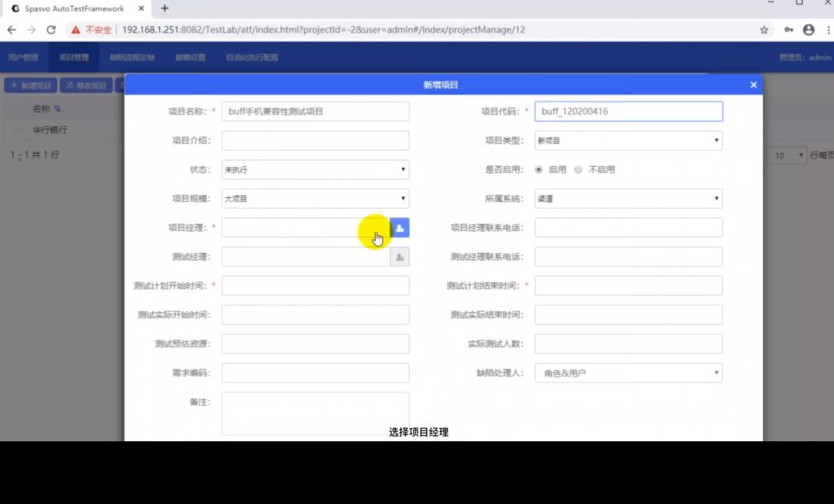This screenshot has width=834, height=504.
Task: Open the rows-per-page dropdown showing 10
Action: (787, 155)
